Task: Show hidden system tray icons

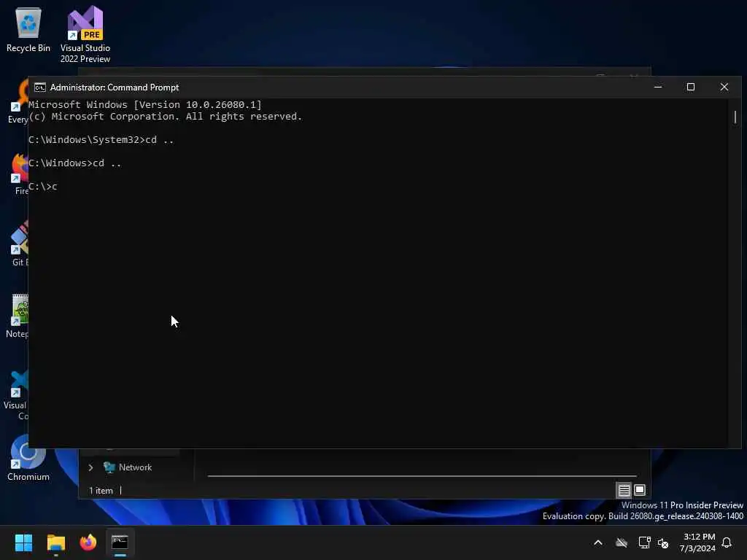Action: [598, 542]
